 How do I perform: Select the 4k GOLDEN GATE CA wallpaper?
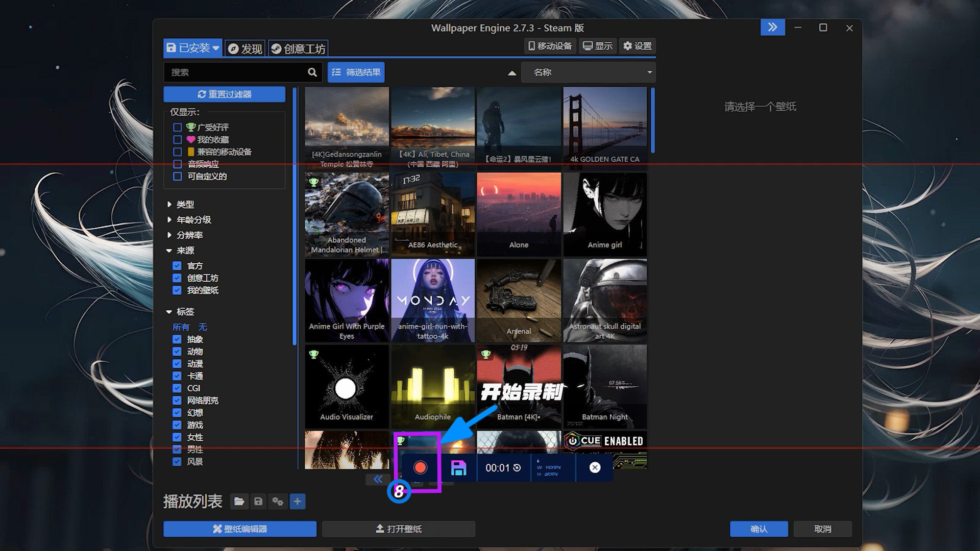coord(605,128)
